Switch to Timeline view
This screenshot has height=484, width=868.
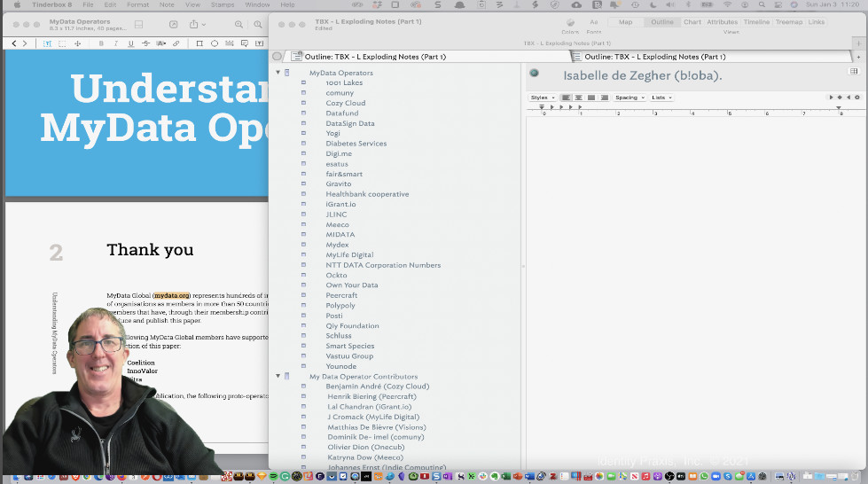(x=756, y=22)
